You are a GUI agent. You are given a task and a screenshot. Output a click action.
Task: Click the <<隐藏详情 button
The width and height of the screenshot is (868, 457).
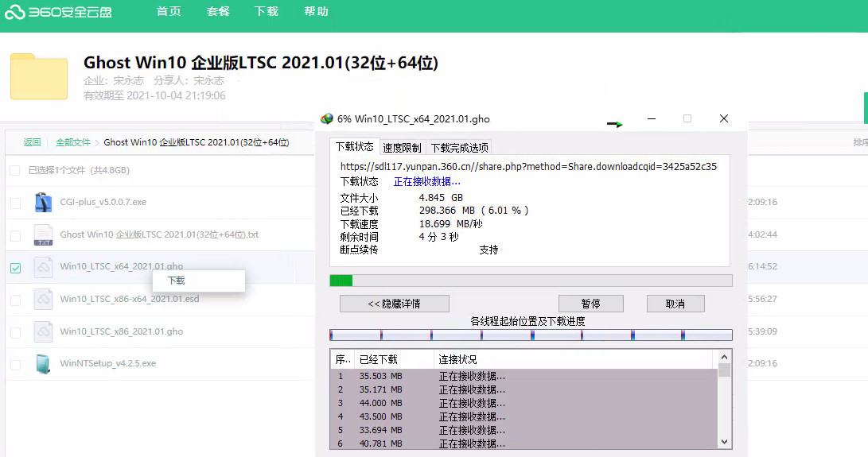pos(394,304)
